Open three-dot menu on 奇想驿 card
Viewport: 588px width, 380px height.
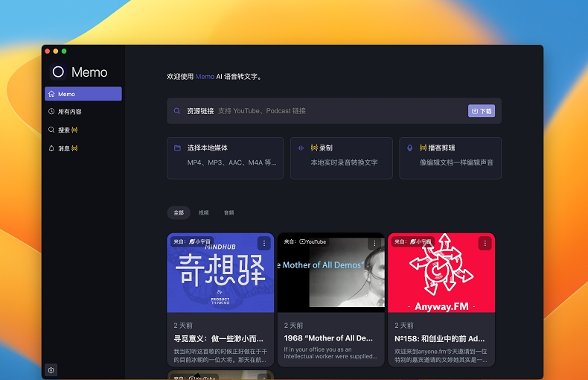coord(264,244)
